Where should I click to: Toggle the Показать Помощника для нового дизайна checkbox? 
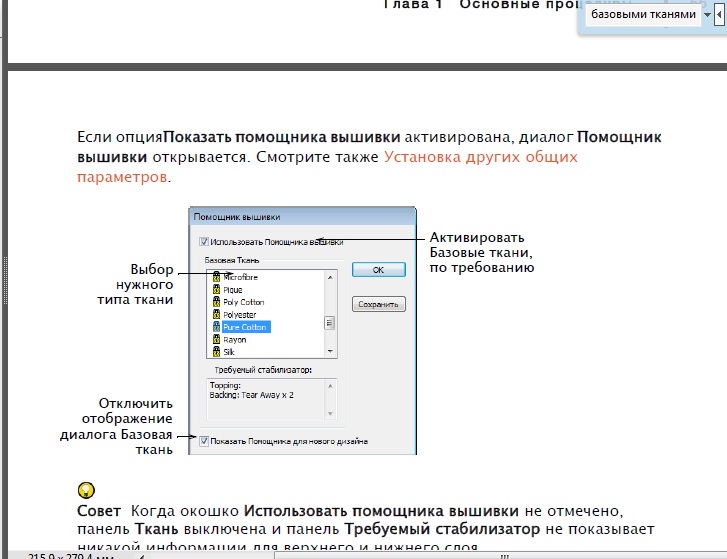point(204,441)
